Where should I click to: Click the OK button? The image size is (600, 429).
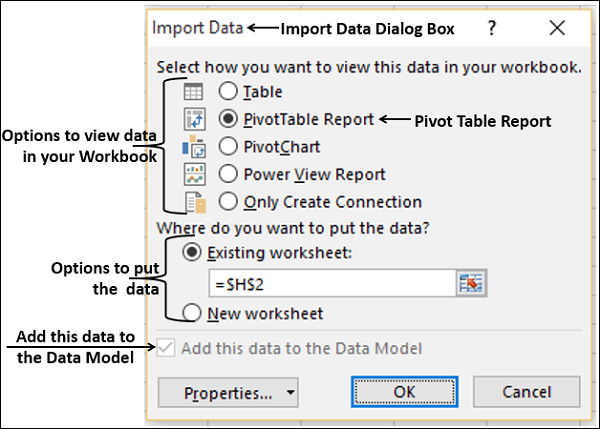404,393
